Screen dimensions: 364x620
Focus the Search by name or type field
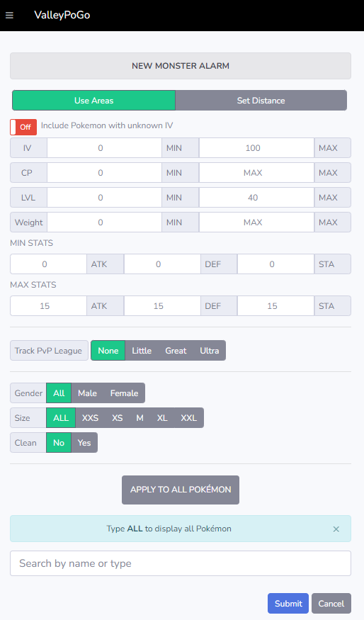tap(181, 563)
